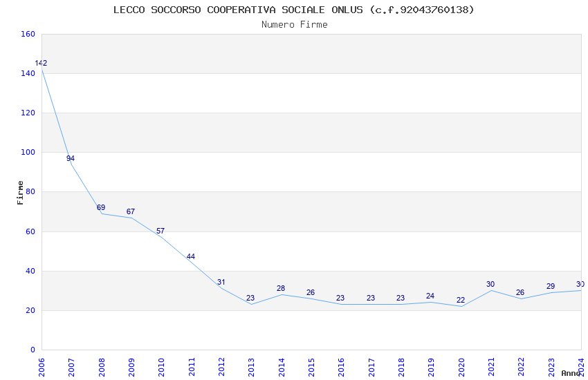Click the 40 tick on Firme axis
The width and height of the screenshot is (588, 380).
point(30,271)
